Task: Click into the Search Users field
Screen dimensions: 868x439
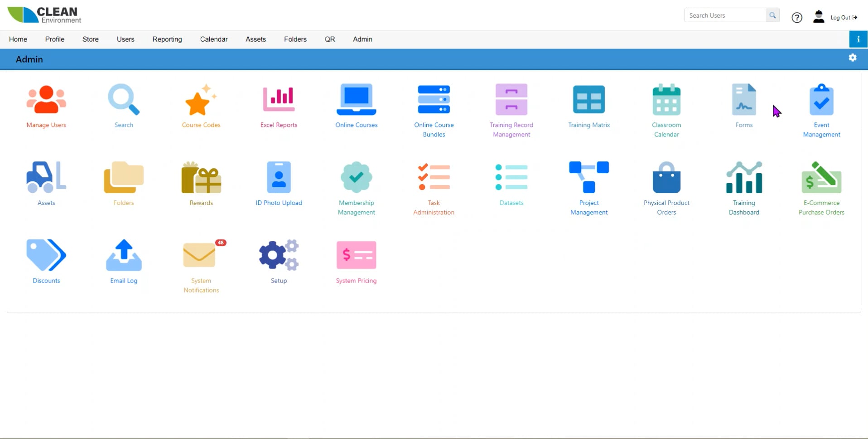Action: 725,15
